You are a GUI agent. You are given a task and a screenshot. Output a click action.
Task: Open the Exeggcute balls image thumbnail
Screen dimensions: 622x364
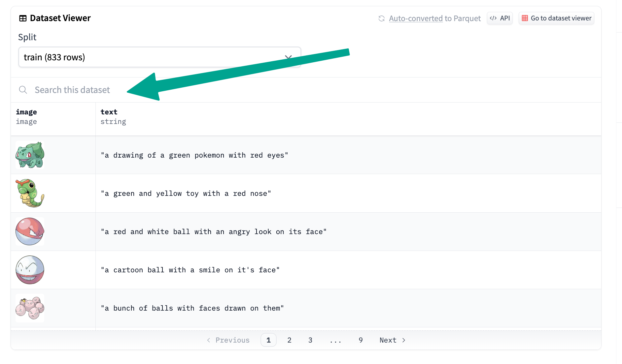[30, 308]
